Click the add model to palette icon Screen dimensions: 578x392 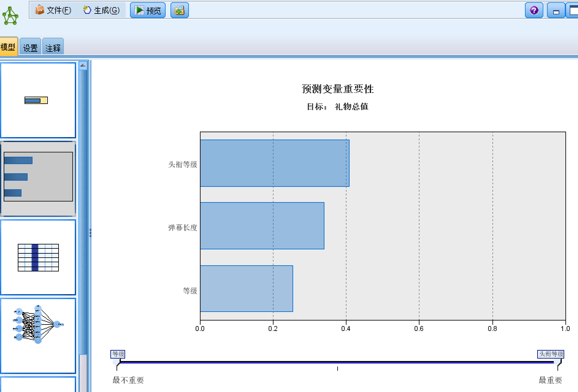179,10
